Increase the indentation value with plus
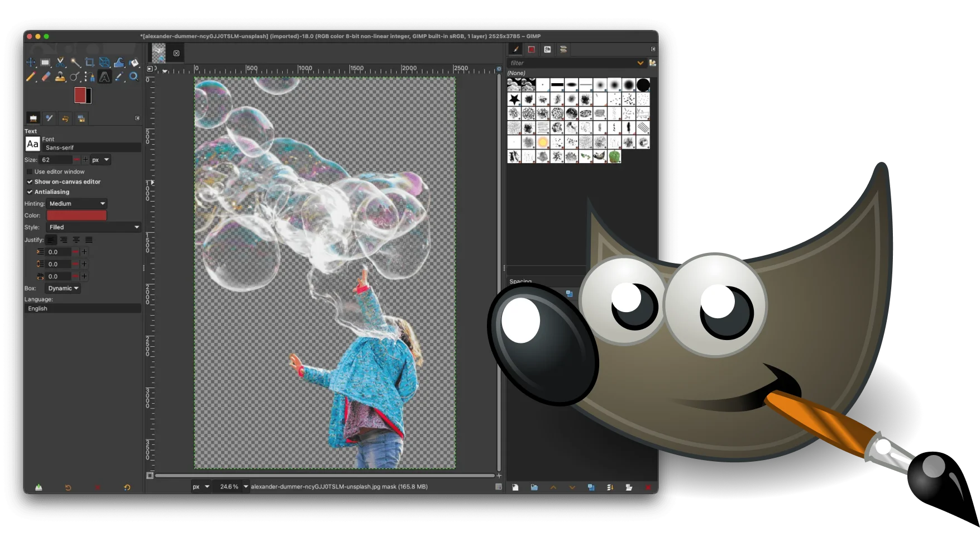 point(84,252)
